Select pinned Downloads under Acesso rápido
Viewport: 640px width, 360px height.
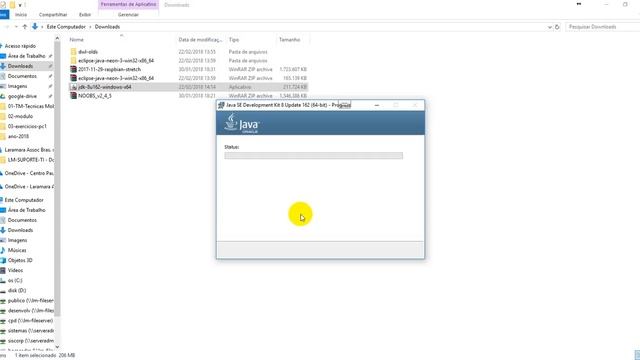pos(20,66)
